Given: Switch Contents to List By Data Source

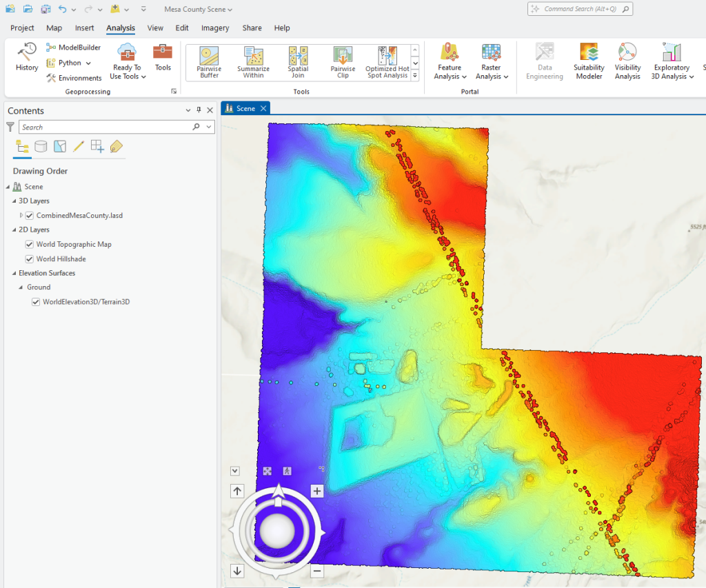Looking at the screenshot, I should pyautogui.click(x=41, y=146).
